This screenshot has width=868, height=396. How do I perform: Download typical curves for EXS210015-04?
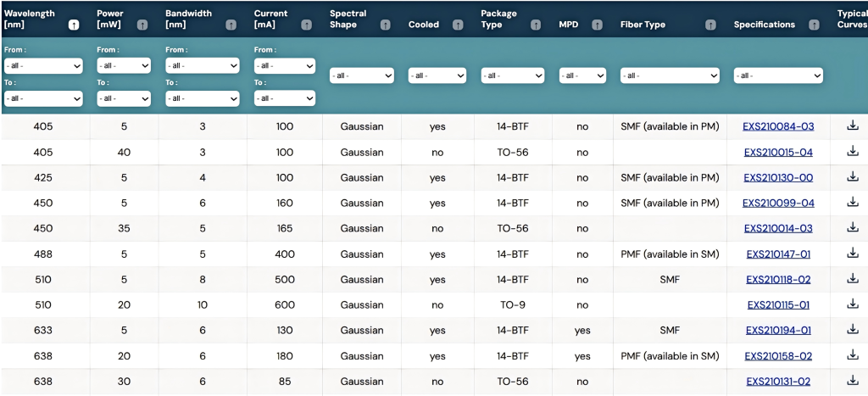coord(853,151)
